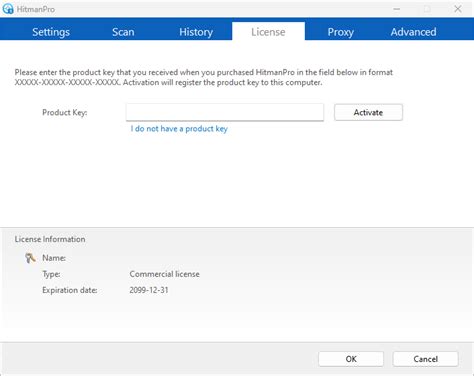Click the expiration date 2099-12-31

point(149,290)
